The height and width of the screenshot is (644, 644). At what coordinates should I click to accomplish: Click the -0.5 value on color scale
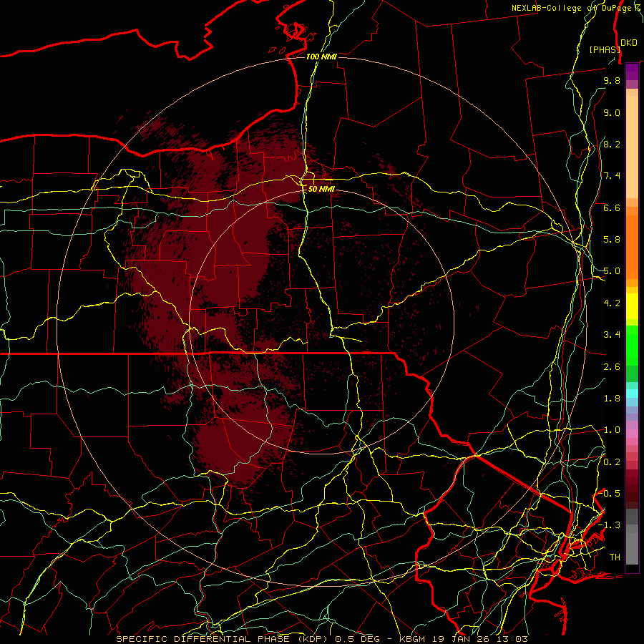[610, 494]
